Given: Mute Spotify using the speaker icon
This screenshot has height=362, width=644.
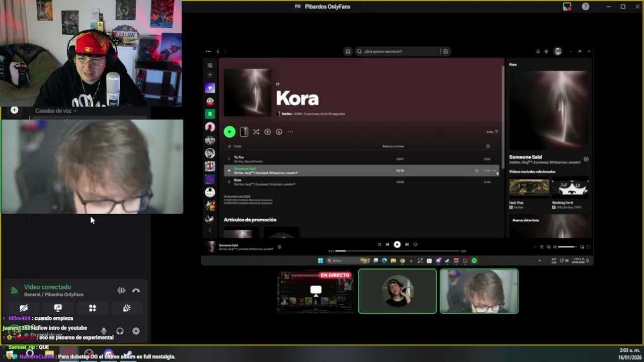Looking at the screenshot, I should point(555,247).
